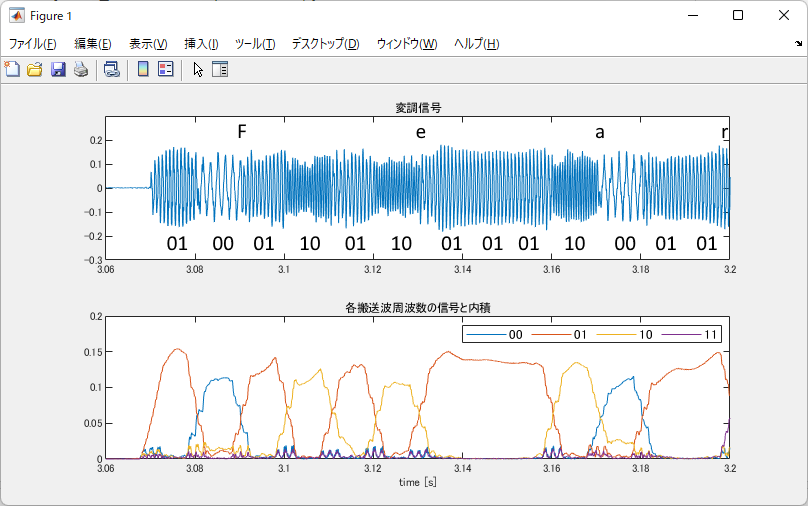Open the Property Inspector icon

(x=220, y=69)
